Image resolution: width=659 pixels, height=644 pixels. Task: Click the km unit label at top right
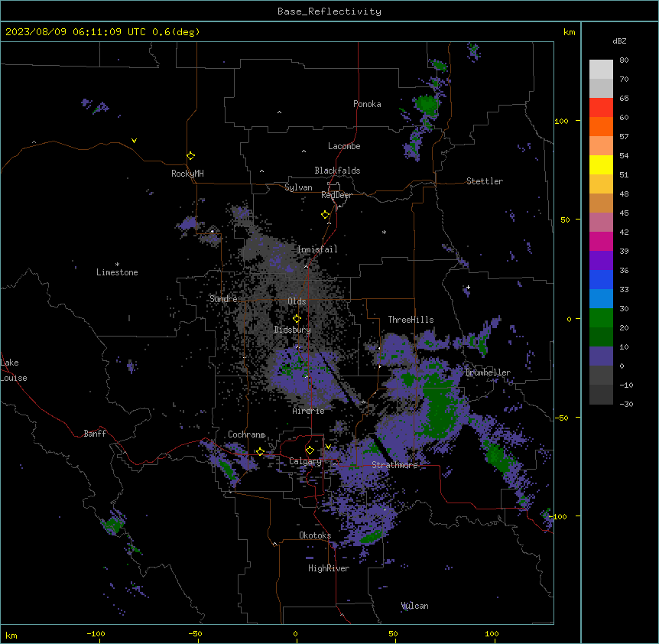[x=570, y=32]
